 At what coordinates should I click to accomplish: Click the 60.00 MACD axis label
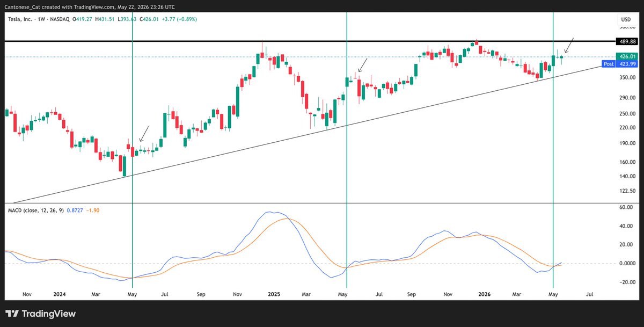click(627, 207)
